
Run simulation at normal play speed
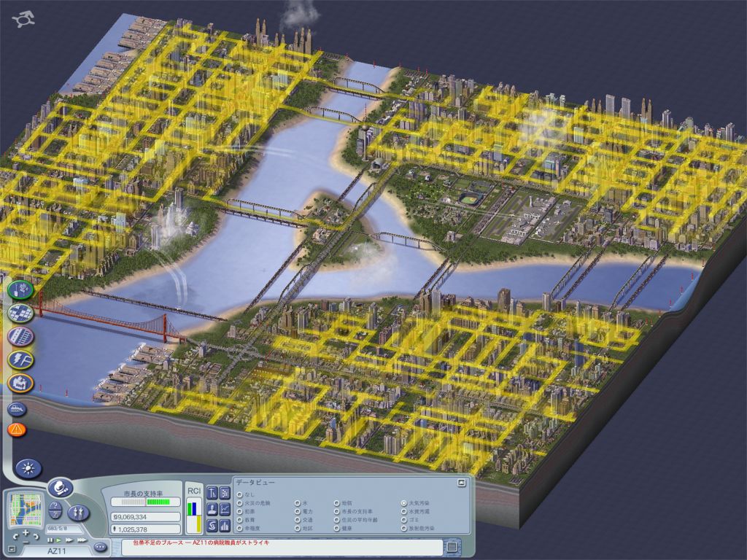(x=59, y=540)
